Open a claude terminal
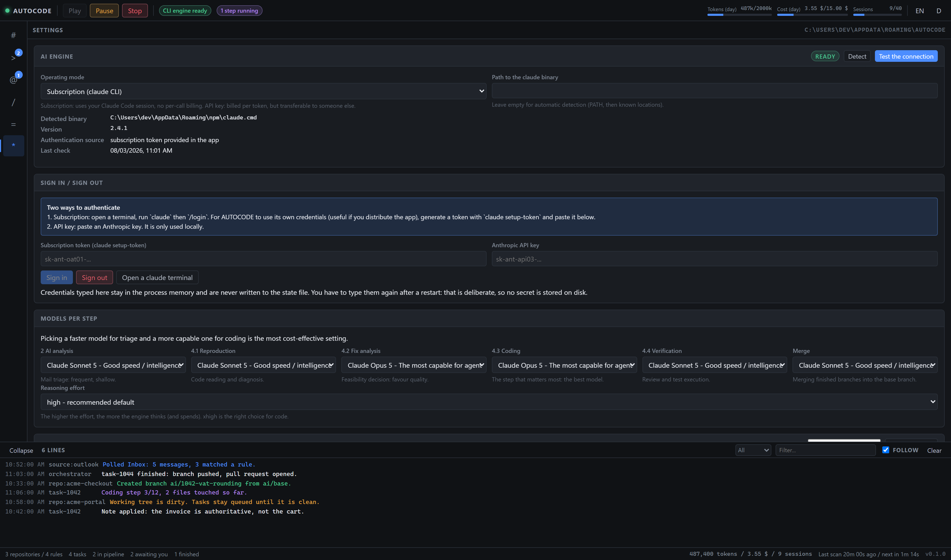Screen dimensions: 951x560 pyautogui.click(x=157, y=277)
